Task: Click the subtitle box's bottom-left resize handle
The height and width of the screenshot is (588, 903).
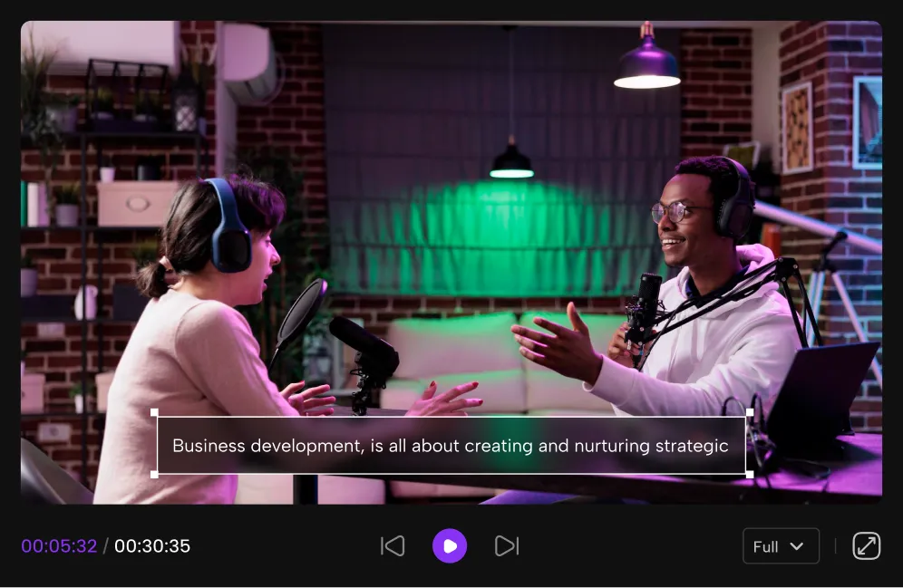Action: click(x=155, y=474)
